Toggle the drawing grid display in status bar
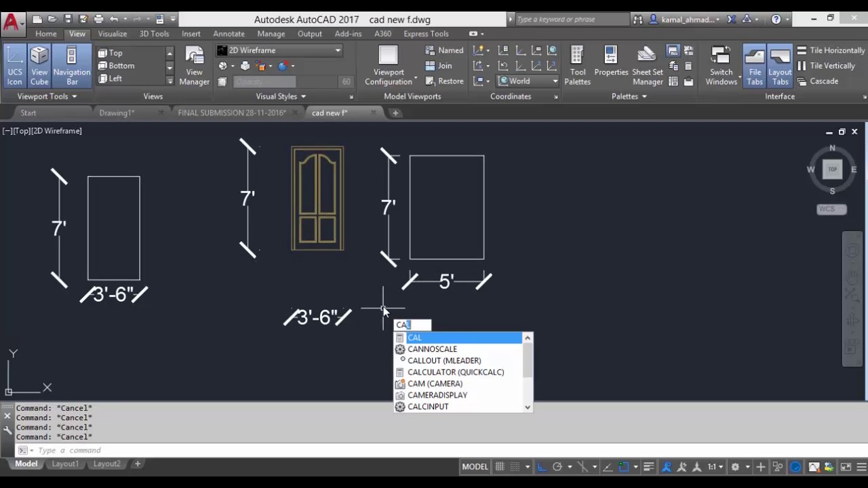Screen dimensions: 868x488 pos(500,466)
